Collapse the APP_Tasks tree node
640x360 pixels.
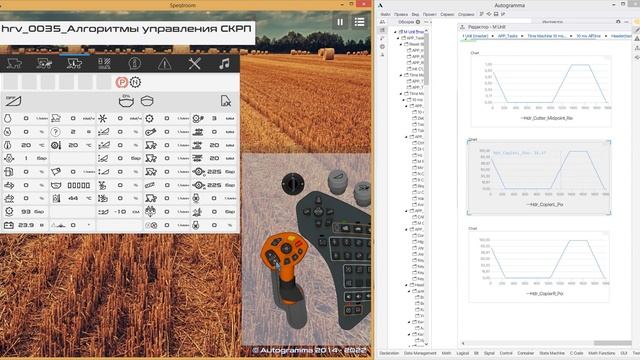click(x=398, y=38)
